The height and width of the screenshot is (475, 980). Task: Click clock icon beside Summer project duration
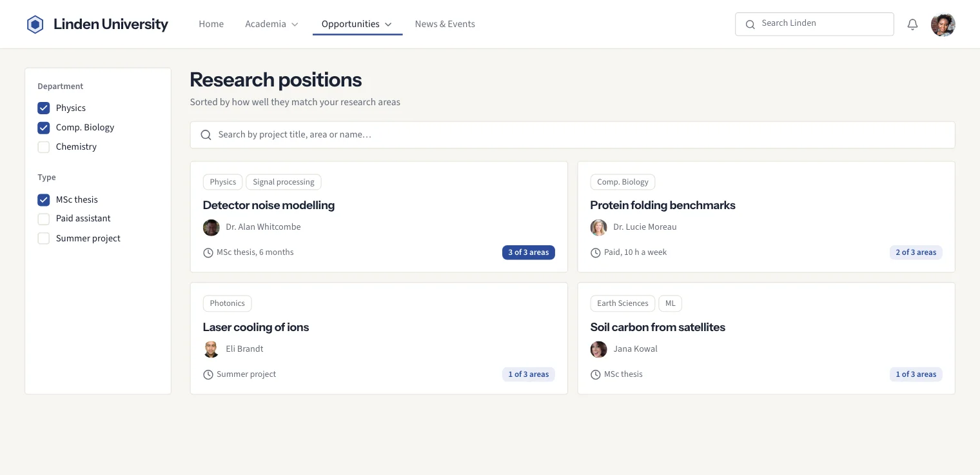pos(208,375)
